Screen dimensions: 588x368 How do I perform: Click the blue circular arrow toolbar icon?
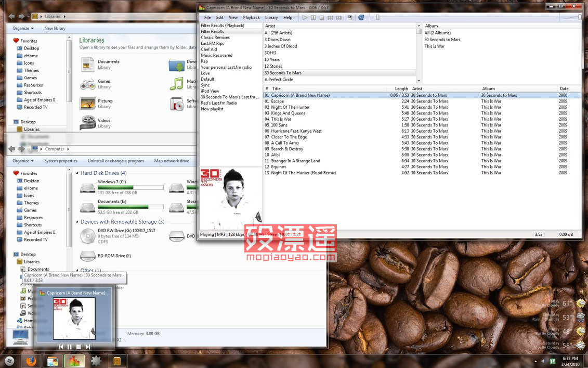[361, 17]
